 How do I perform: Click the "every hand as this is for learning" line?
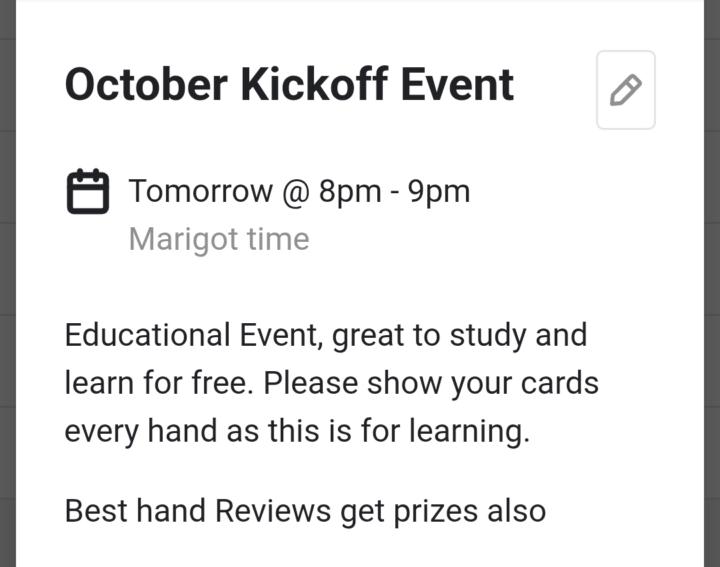(x=297, y=431)
